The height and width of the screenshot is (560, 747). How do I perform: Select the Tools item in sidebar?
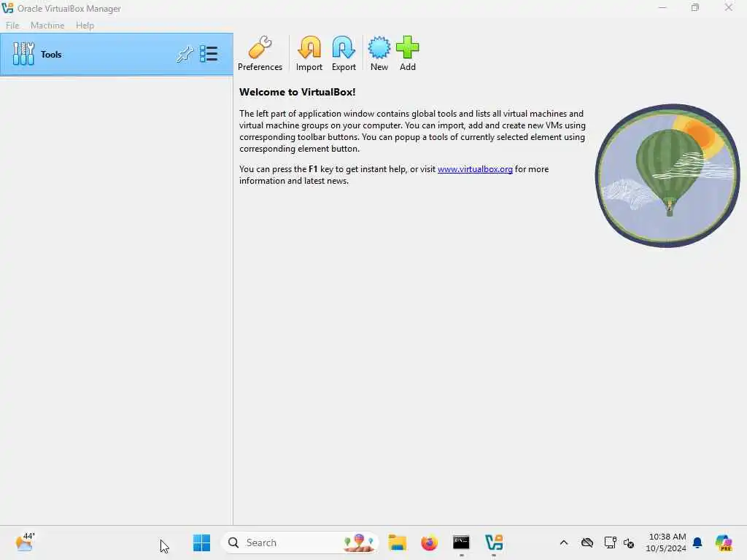click(x=116, y=54)
